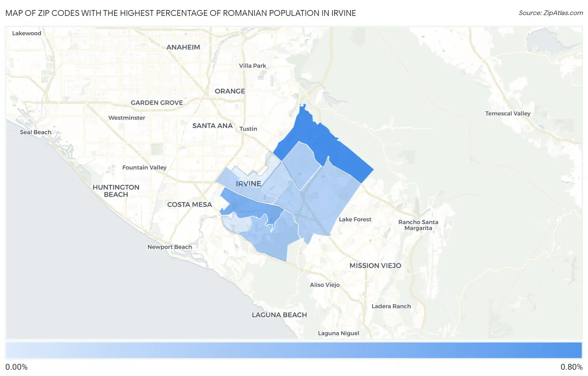This screenshot has width=588, height=376.
Task: Click the Mission Viejo label
Action: [x=376, y=266]
